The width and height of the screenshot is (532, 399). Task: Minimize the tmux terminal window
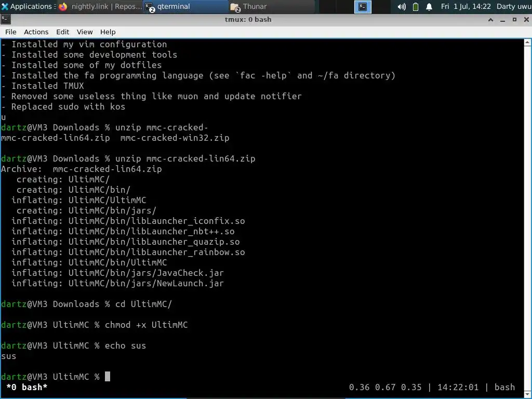(x=502, y=20)
